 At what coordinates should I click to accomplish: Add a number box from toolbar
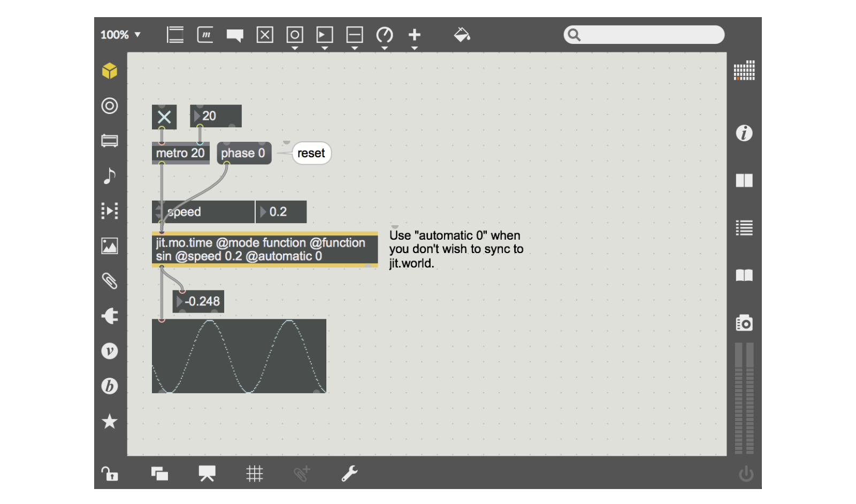pyautogui.click(x=325, y=35)
